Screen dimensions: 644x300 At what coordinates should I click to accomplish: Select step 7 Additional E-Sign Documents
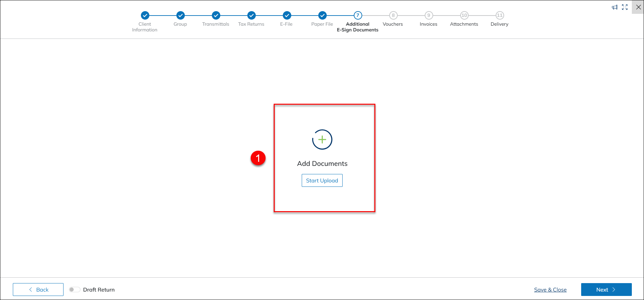(358, 16)
